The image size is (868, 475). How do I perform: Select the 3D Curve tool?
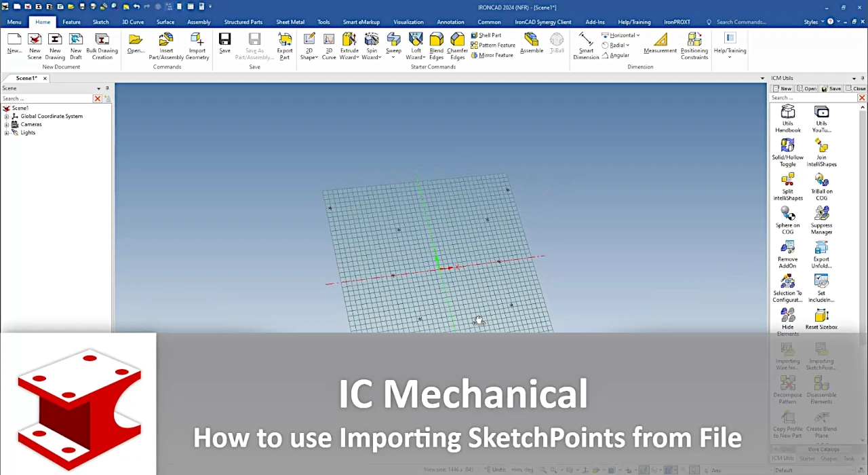[329, 46]
